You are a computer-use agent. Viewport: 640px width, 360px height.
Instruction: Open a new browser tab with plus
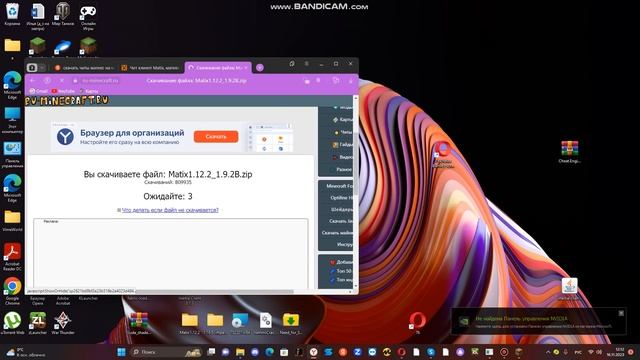tap(260, 68)
